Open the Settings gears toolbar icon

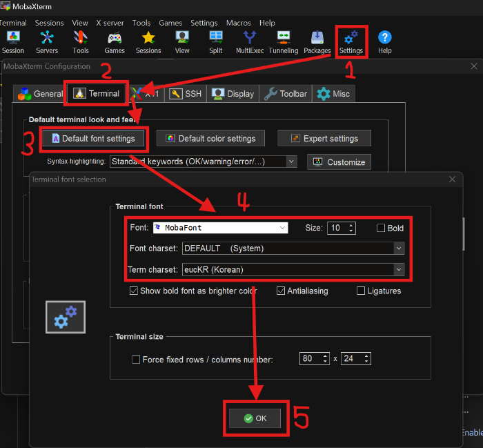[351, 42]
